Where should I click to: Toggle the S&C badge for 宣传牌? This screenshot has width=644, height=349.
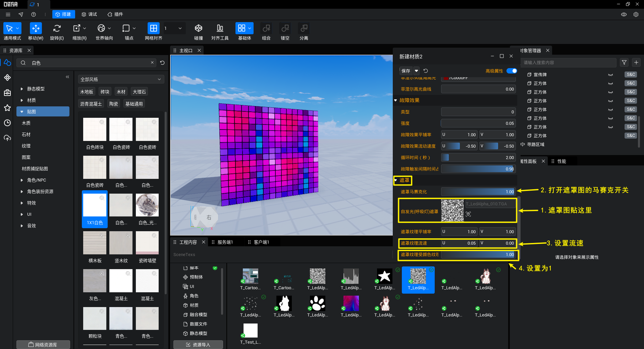pyautogui.click(x=631, y=74)
